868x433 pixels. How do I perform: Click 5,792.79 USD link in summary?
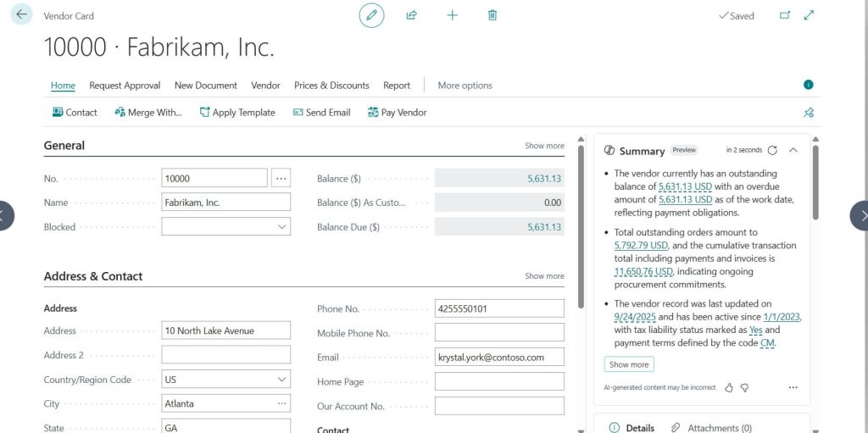coord(641,245)
